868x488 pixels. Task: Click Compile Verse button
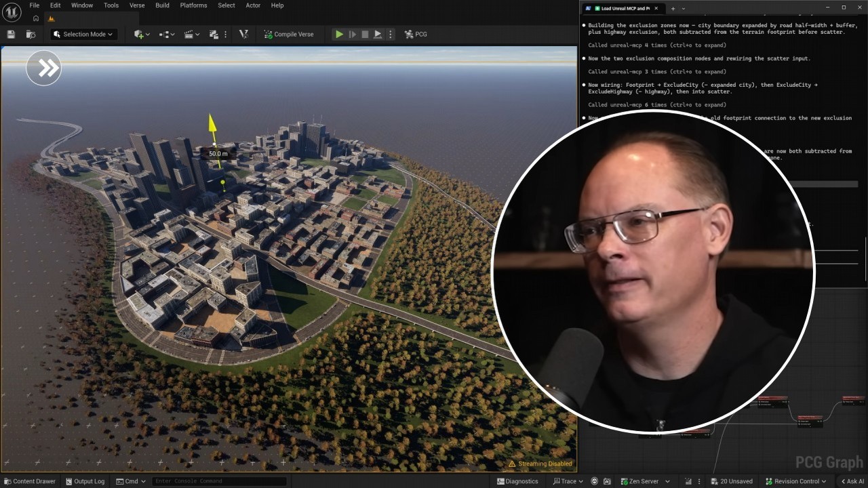pos(289,34)
